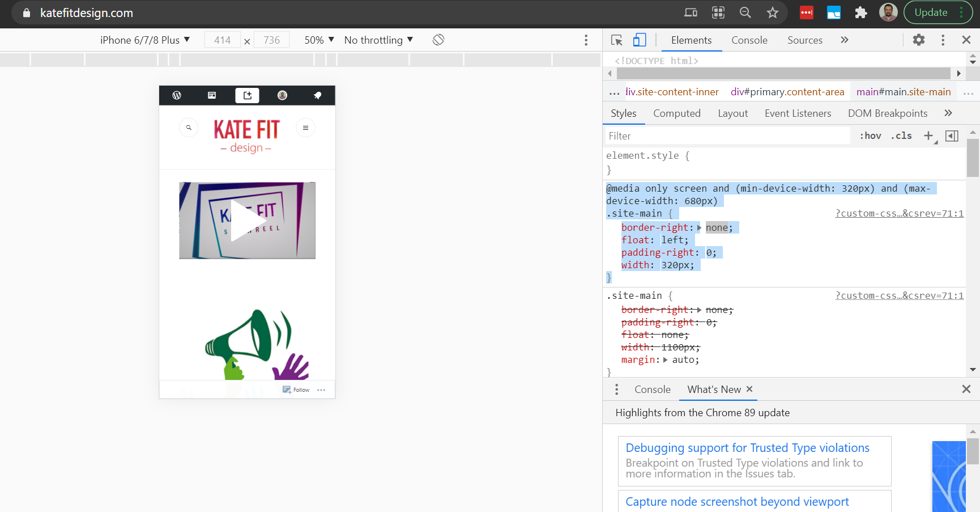Image resolution: width=980 pixels, height=512 pixels.
Task: Open the No throttling dropdown
Action: pos(378,40)
